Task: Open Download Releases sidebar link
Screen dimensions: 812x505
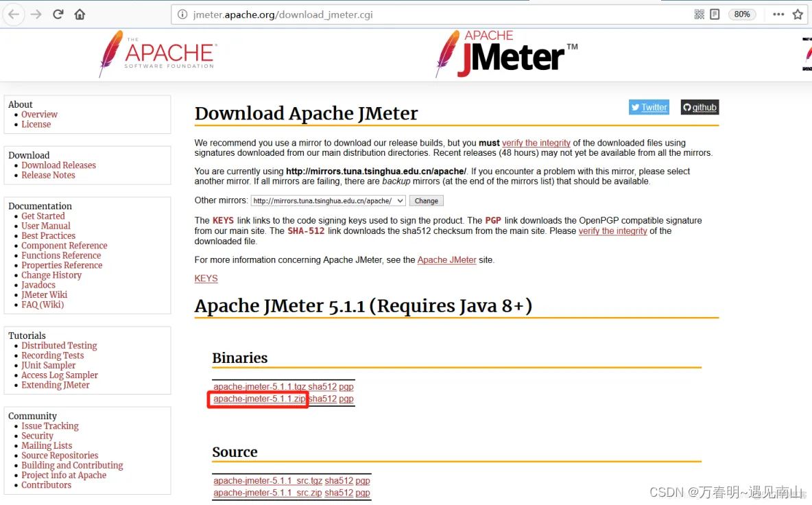Action: coord(58,165)
